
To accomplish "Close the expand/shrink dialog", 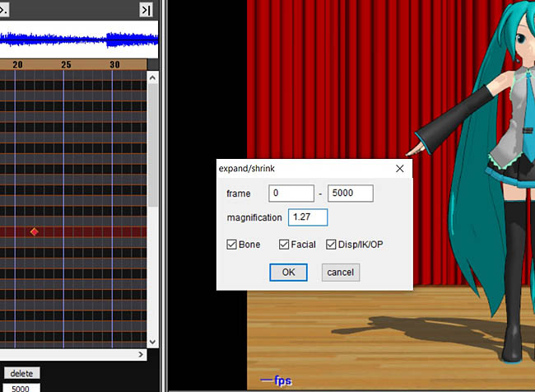I will [x=400, y=168].
